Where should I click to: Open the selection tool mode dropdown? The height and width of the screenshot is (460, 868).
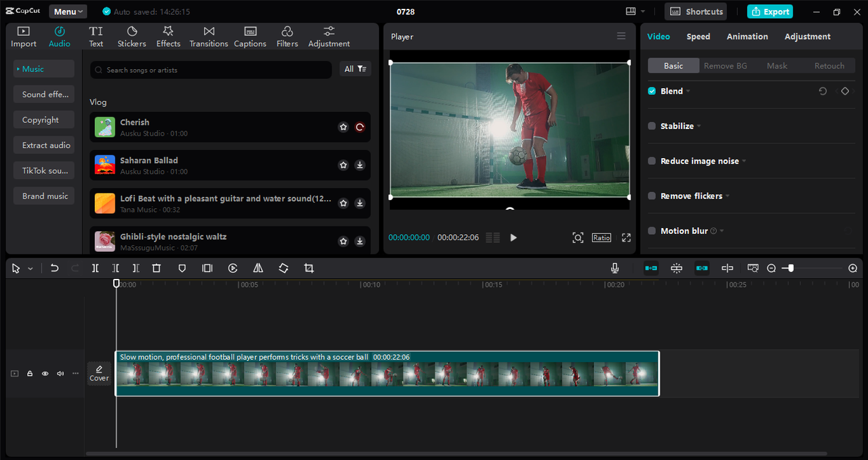pyautogui.click(x=31, y=269)
